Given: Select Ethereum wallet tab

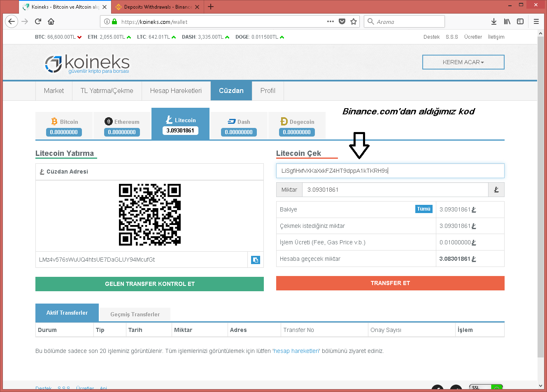Looking at the screenshot, I should (122, 126).
